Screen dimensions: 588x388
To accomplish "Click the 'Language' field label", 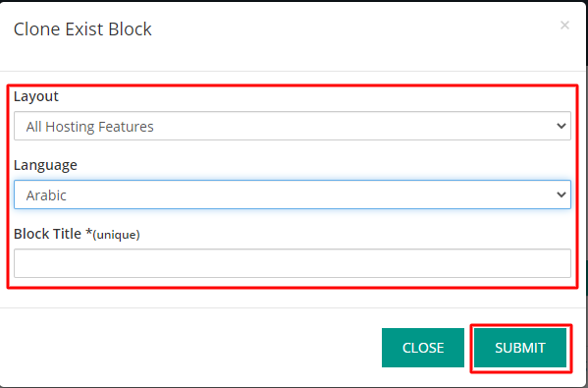I will (45, 165).
